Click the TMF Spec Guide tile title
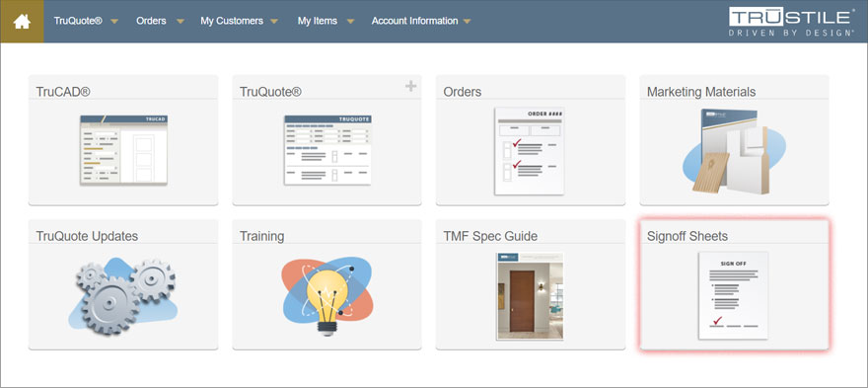868x388 pixels. (x=490, y=236)
